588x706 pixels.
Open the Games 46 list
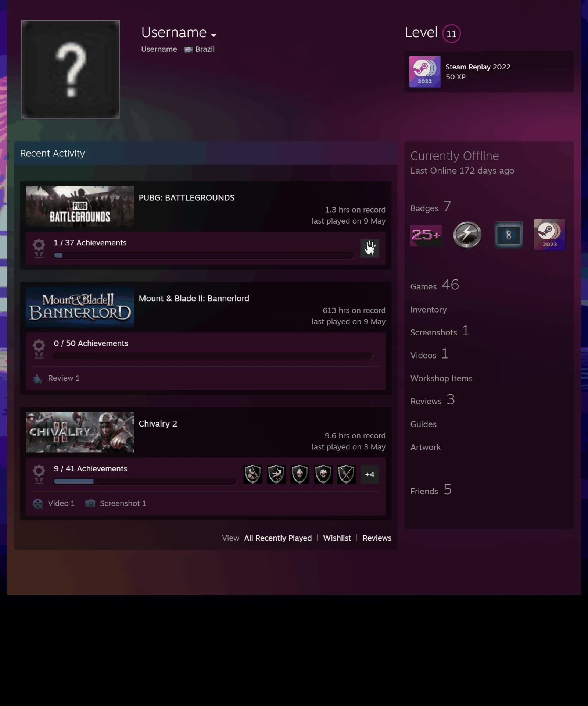point(435,285)
